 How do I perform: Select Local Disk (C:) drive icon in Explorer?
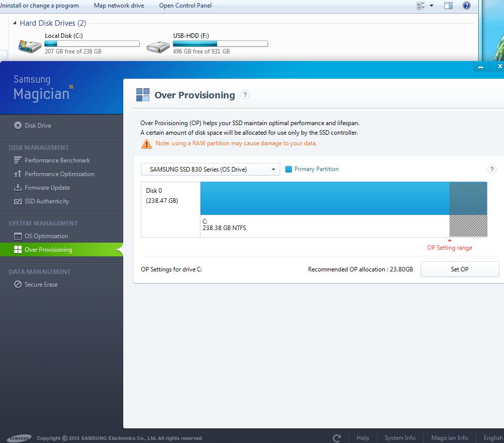pyautogui.click(x=30, y=46)
